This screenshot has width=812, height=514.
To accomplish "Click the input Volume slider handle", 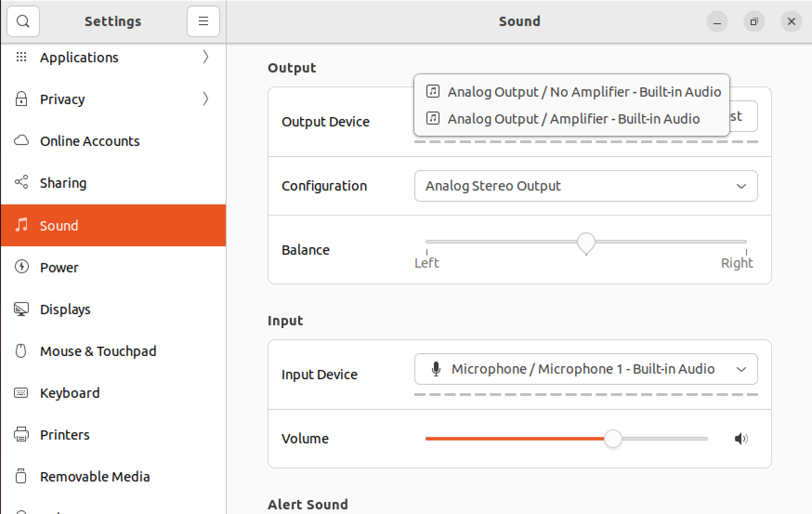I will pos(613,439).
